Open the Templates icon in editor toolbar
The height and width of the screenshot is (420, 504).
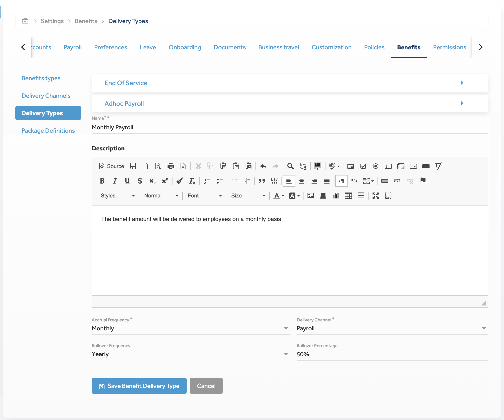[183, 166]
